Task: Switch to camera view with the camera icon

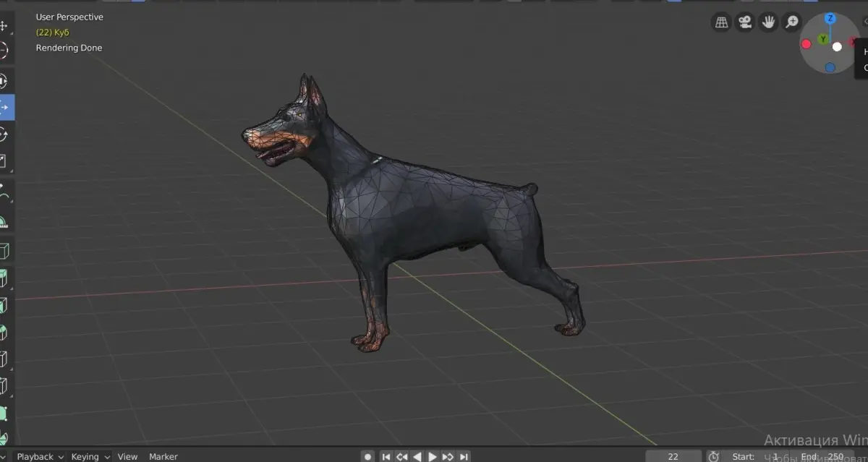Action: [744, 22]
